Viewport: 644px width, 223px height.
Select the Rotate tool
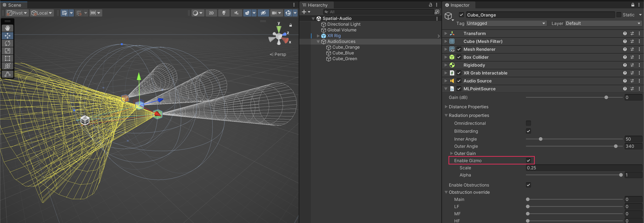tap(8, 43)
